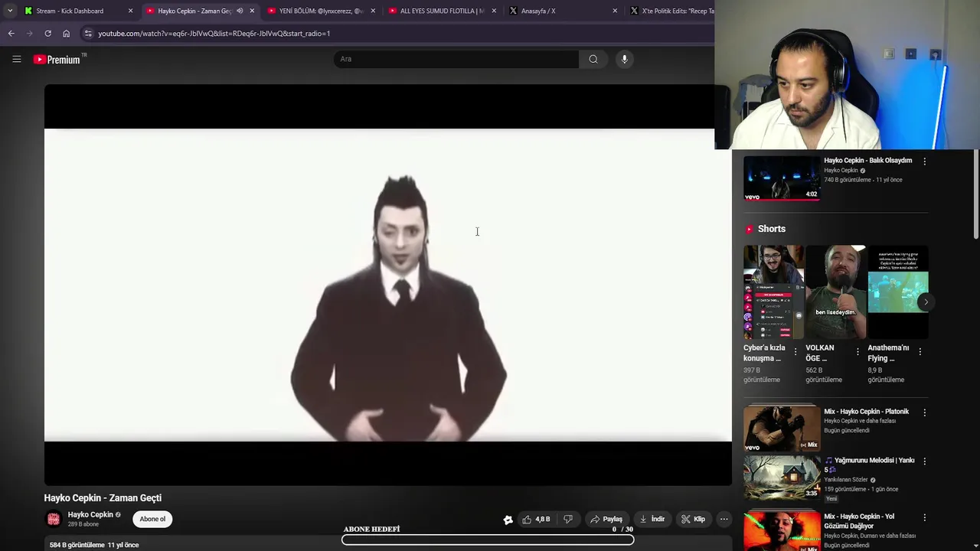Open the browser home page icon
The width and height of the screenshot is (980, 551).
(66, 34)
